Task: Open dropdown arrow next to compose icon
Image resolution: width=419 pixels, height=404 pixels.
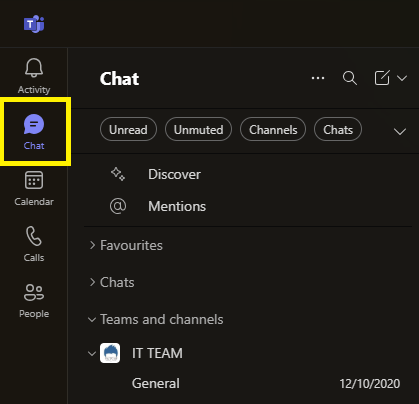Action: (x=402, y=78)
